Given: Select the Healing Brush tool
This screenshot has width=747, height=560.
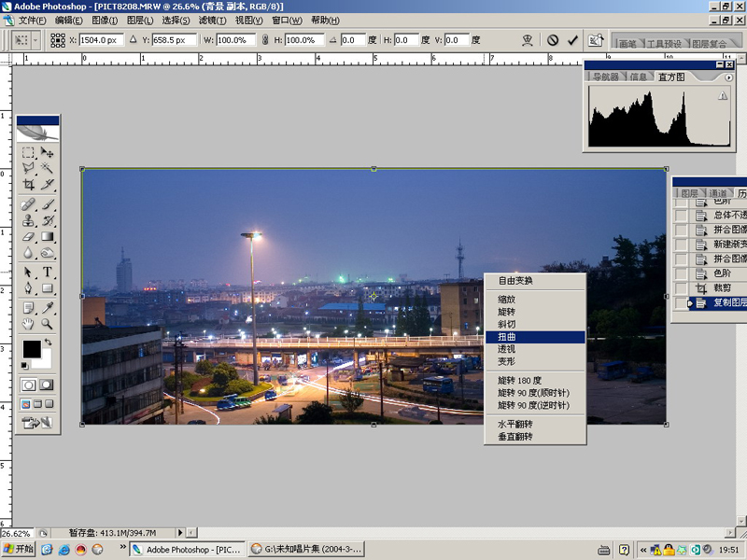Looking at the screenshot, I should click(28, 204).
